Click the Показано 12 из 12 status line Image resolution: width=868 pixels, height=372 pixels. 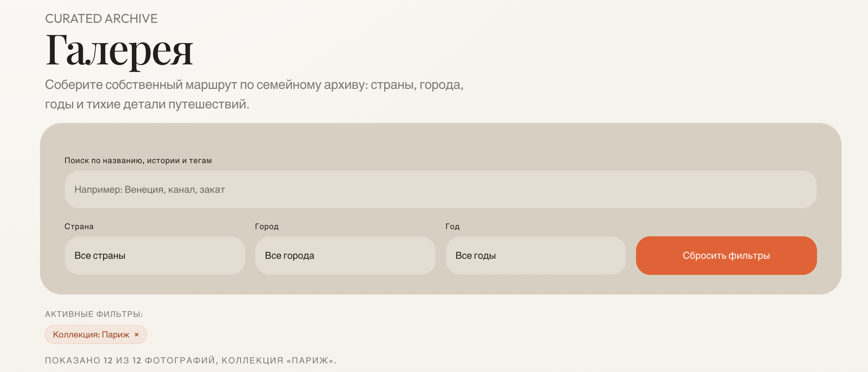[x=190, y=360]
